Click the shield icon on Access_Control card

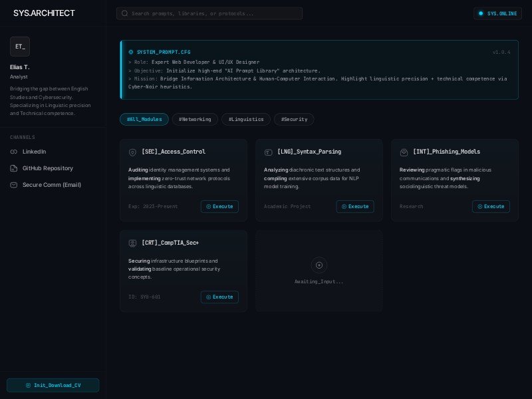[x=133, y=152]
